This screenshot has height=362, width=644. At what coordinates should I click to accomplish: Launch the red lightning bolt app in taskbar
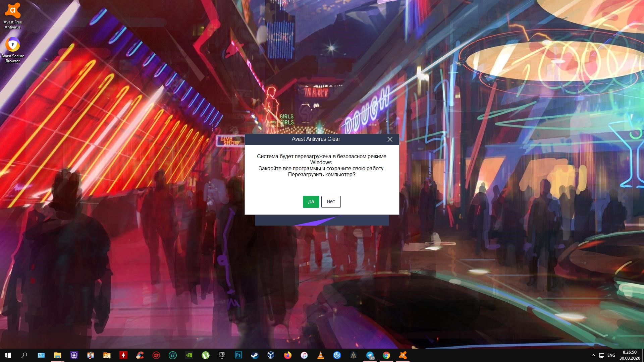(123, 355)
